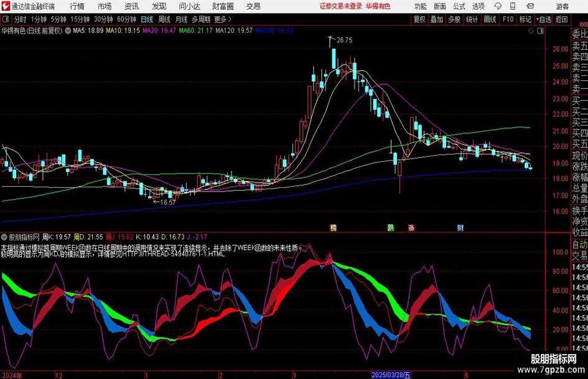The image size is (588, 379).
Task: Open the 多周期 multi-period view
Action: (x=201, y=19)
